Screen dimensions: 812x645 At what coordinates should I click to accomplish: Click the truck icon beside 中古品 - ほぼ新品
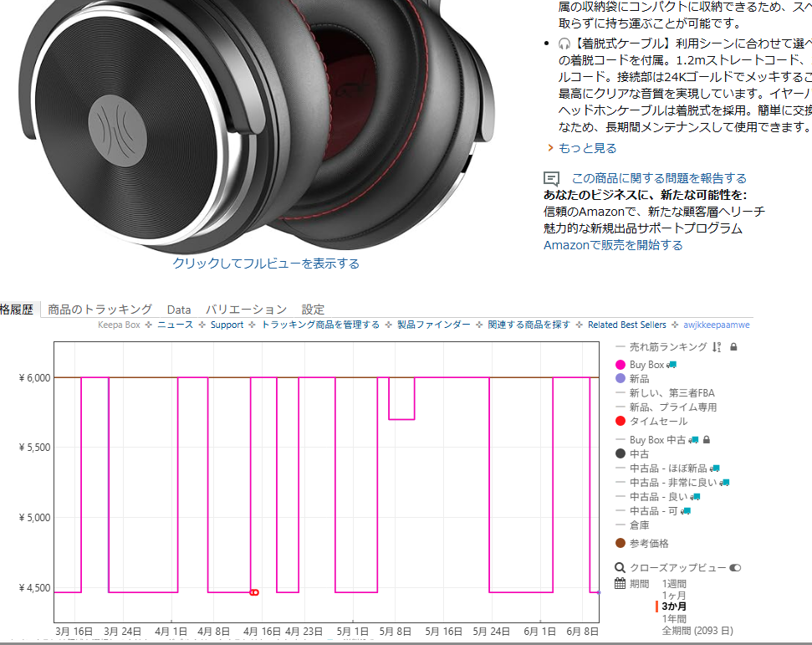click(715, 468)
